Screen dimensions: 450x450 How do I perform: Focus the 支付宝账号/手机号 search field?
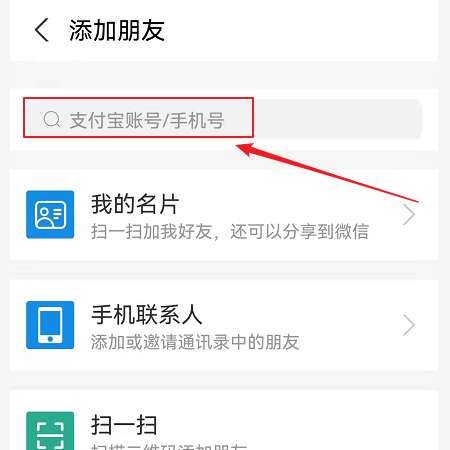(222, 119)
